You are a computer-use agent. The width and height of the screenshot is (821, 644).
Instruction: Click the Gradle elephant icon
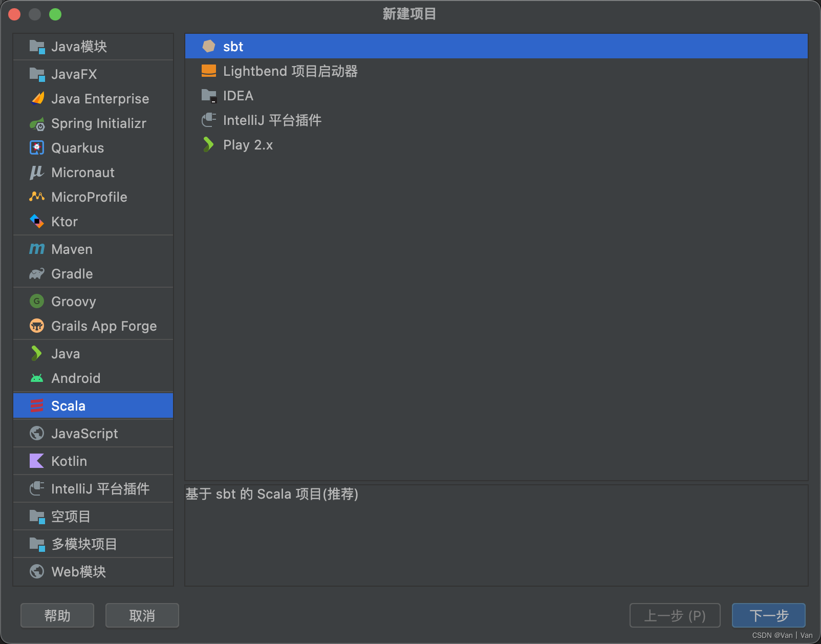coord(37,274)
